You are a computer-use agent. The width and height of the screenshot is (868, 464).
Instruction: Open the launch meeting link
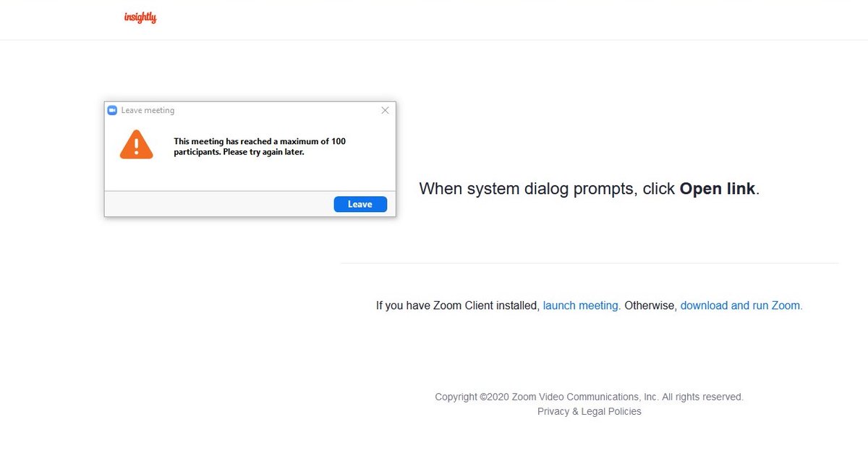(x=581, y=305)
